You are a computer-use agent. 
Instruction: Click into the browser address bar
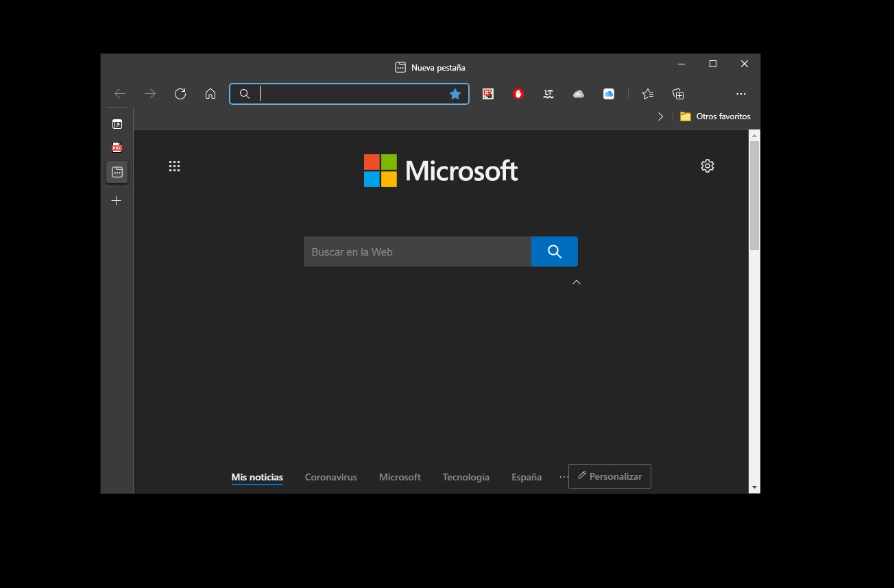[350, 94]
